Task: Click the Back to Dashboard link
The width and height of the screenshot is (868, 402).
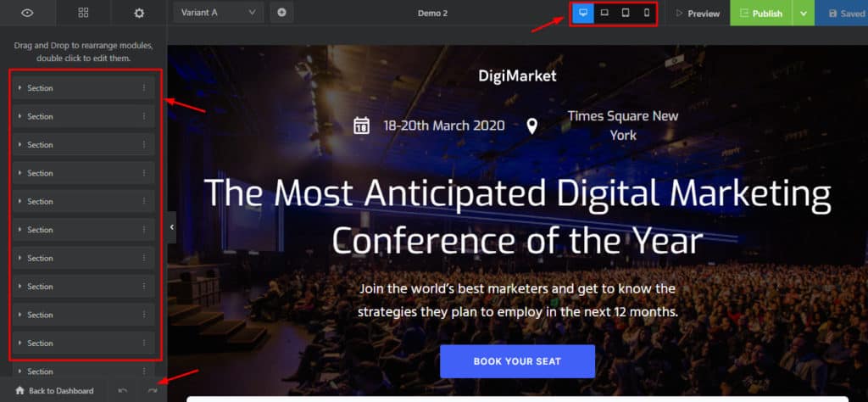Action: tap(54, 390)
